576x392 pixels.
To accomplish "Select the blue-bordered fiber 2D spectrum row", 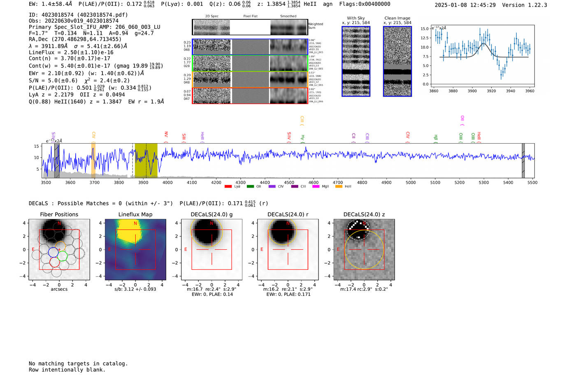I will click(250, 47).
